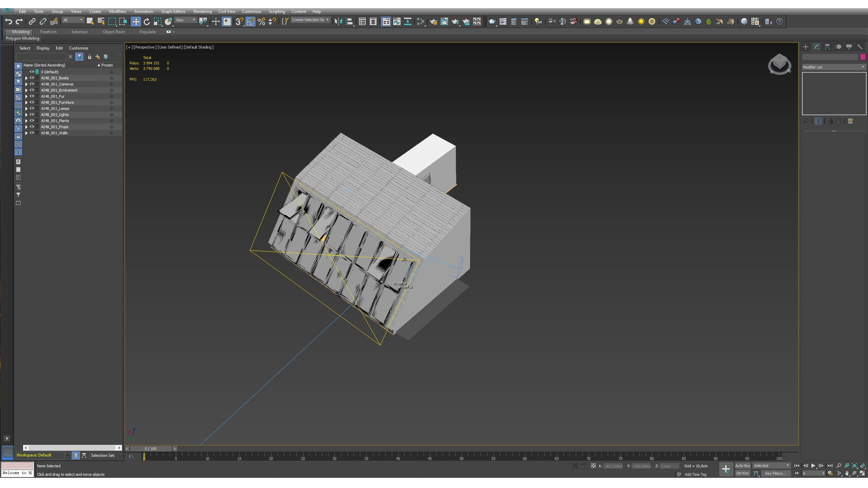The width and height of the screenshot is (868, 488).
Task: Click the Mirror tool icon
Action: [x=338, y=22]
